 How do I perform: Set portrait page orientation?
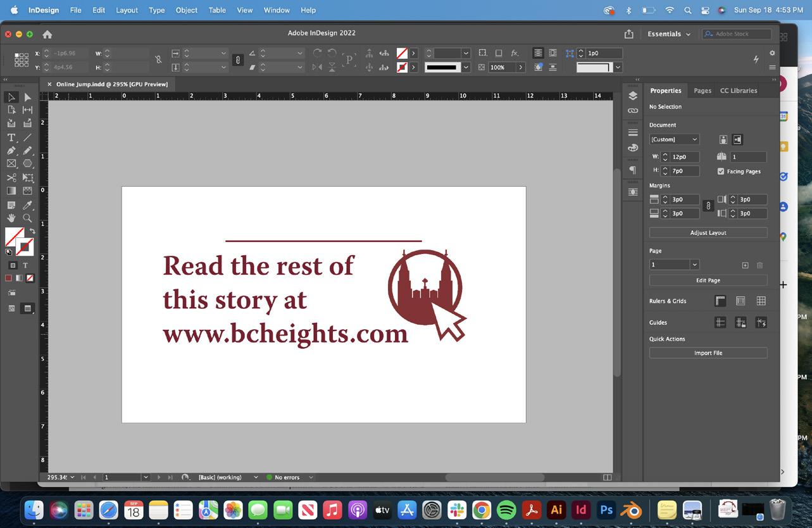coord(723,139)
